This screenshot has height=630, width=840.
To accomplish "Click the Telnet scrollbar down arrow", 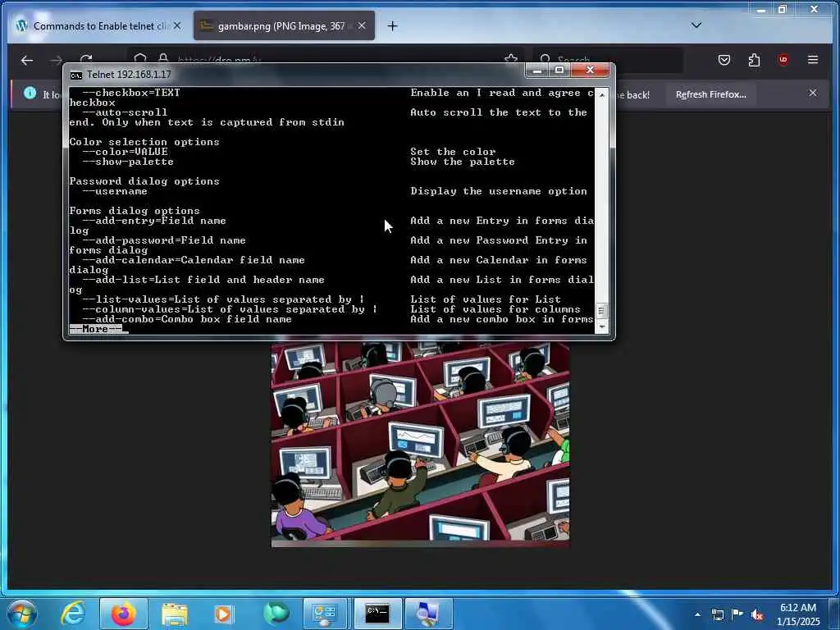I will (x=601, y=326).
